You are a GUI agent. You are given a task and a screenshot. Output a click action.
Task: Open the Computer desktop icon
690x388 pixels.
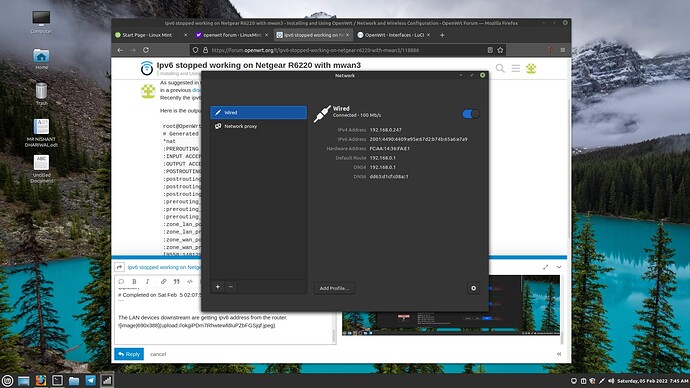click(x=41, y=22)
